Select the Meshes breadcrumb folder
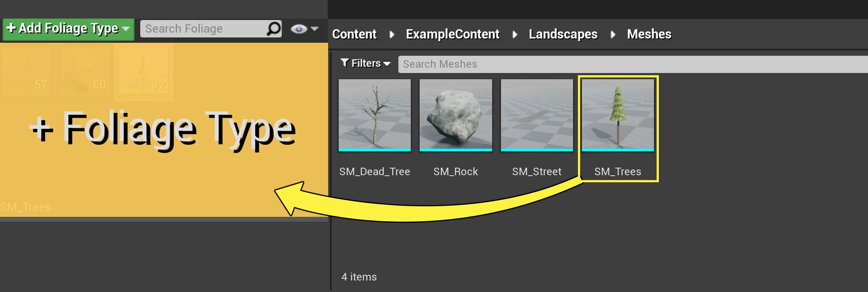Image resolution: width=868 pixels, height=292 pixels. point(649,34)
